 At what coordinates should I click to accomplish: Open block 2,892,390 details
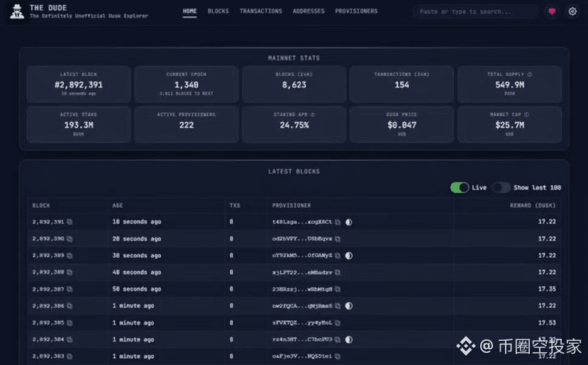point(48,239)
